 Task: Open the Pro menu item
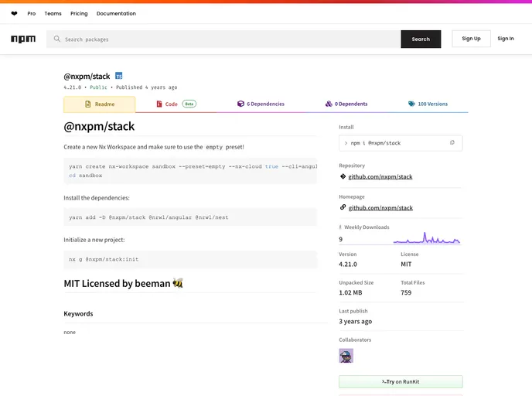31,14
